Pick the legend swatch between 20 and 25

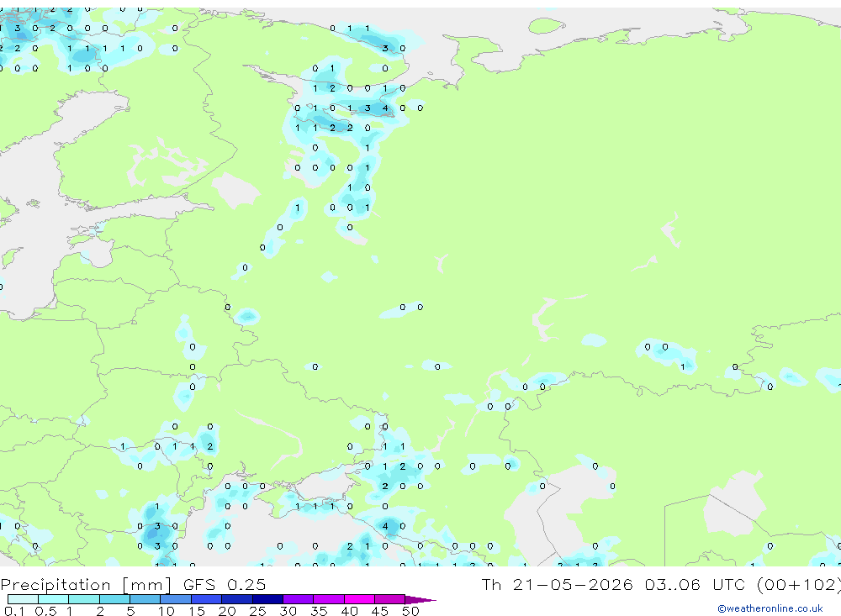[236, 599]
